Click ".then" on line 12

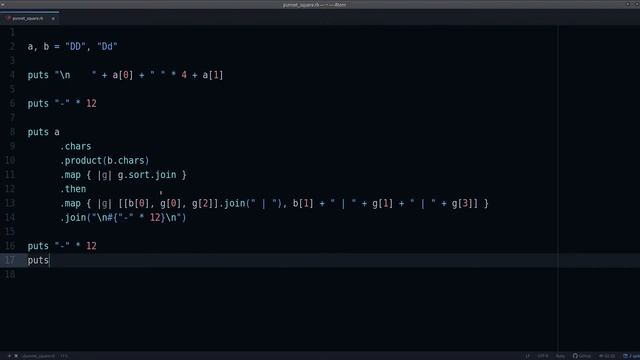pos(73,189)
